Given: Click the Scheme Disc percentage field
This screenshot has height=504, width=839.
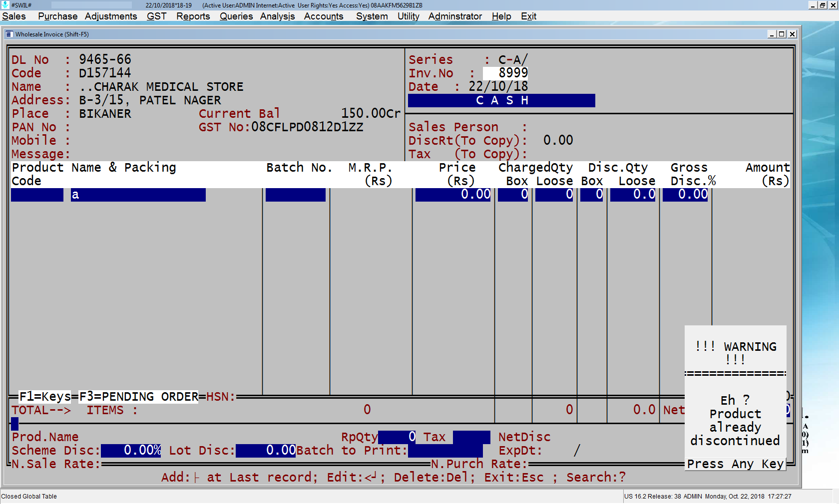Looking at the screenshot, I should tap(131, 451).
